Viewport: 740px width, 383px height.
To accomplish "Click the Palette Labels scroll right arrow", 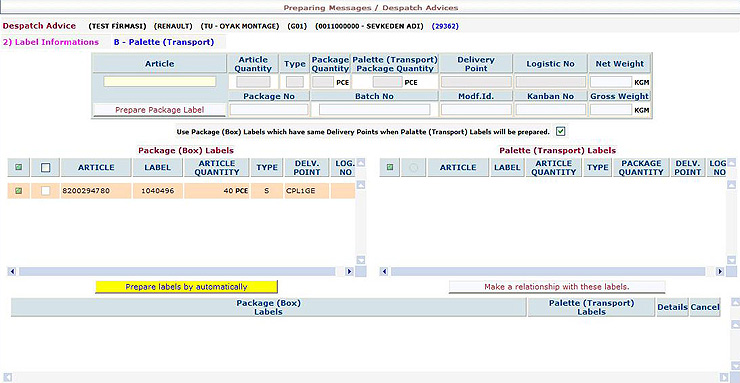I will pyautogui.click(x=720, y=272).
